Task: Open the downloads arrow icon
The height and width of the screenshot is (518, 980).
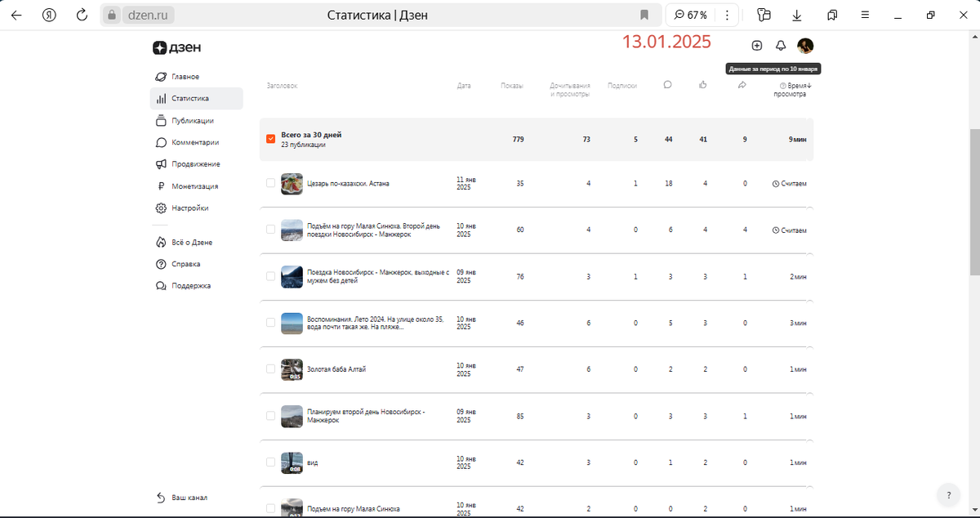Action: (x=797, y=15)
